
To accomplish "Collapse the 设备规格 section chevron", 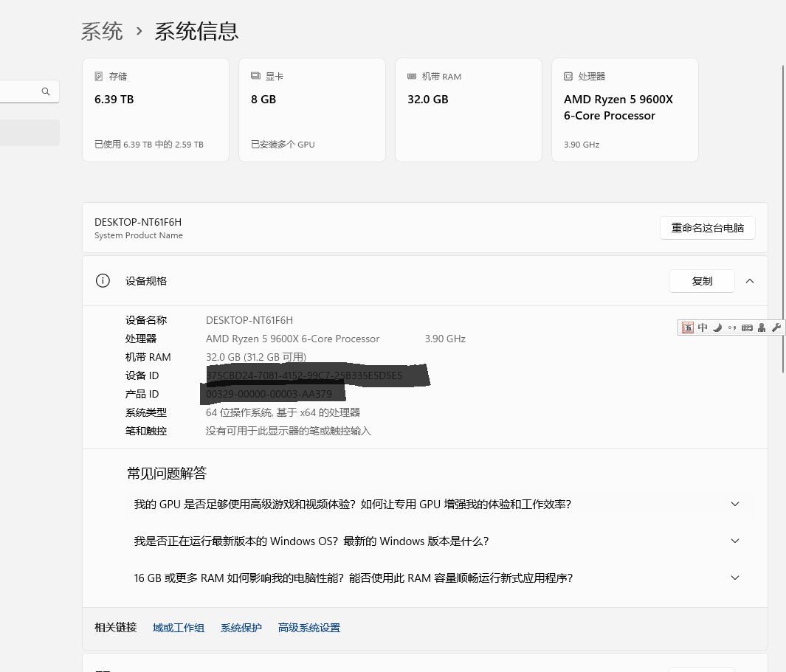I will click(x=750, y=281).
